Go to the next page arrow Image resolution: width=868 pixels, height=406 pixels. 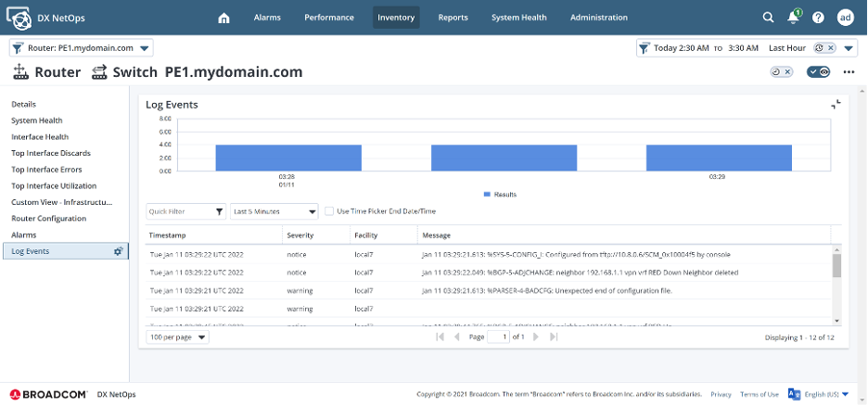click(x=539, y=337)
